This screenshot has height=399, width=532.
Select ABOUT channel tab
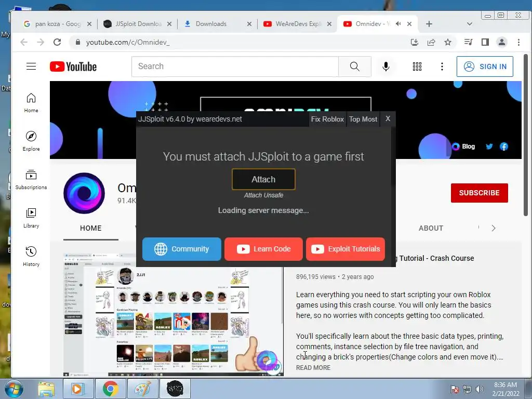431,229
